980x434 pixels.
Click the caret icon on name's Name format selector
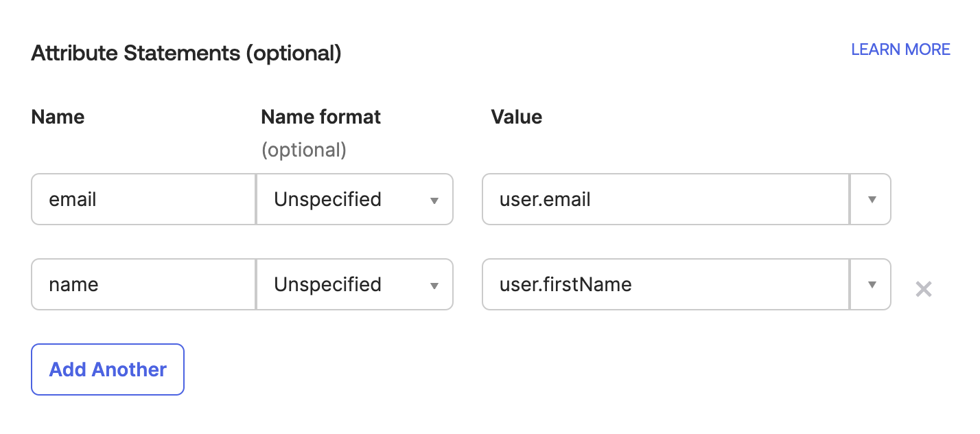[434, 284]
